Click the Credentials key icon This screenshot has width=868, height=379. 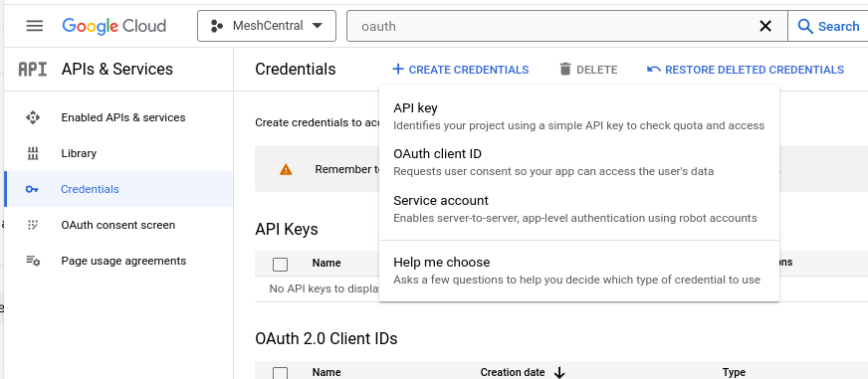(x=32, y=189)
